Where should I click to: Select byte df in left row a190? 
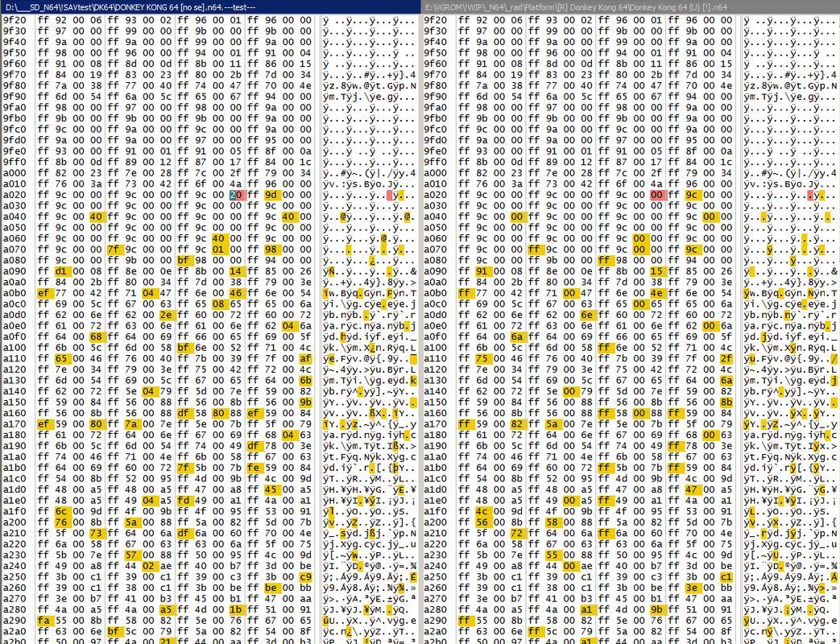[254, 446]
